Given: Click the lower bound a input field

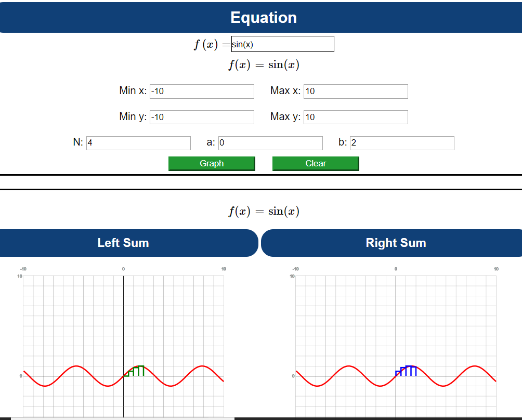Looking at the screenshot, I should coord(270,143).
